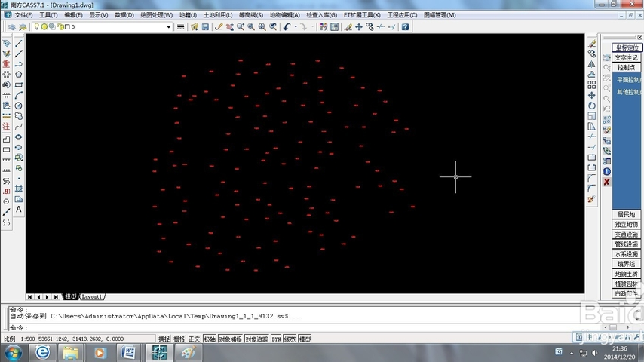Open Internet Explorer from taskbar

(x=42, y=352)
